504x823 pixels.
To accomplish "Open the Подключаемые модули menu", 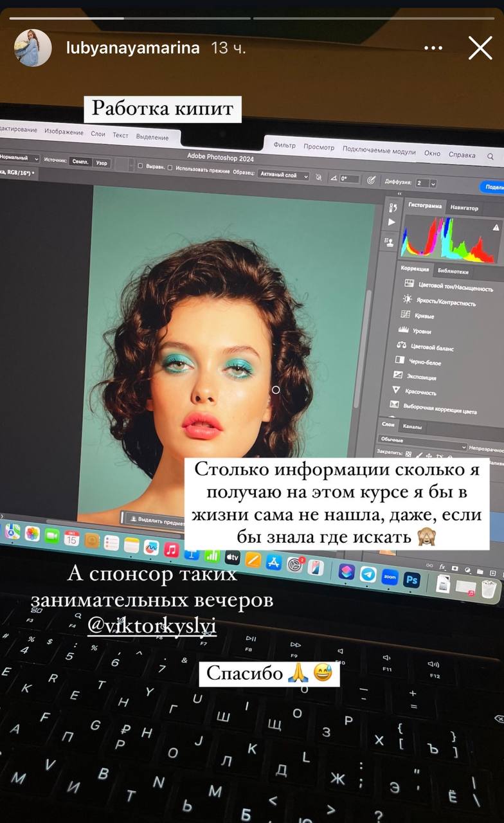I will pyautogui.click(x=379, y=150).
